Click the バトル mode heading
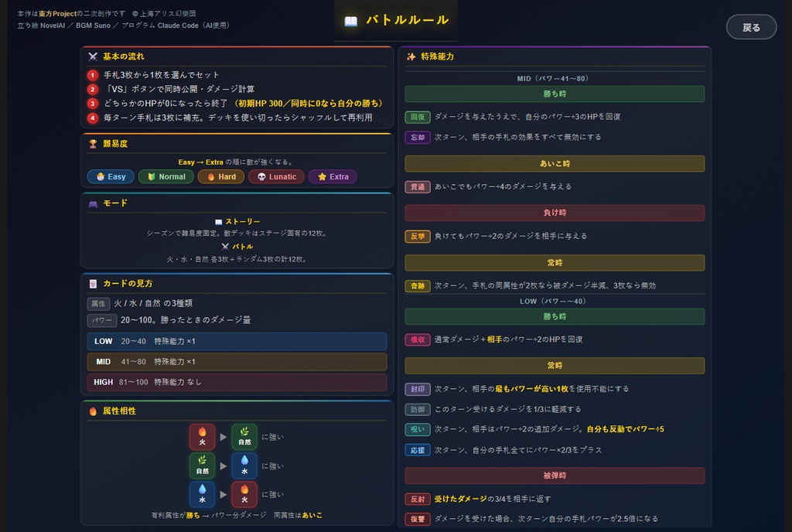Screen dimensions: 792x532 237,247
